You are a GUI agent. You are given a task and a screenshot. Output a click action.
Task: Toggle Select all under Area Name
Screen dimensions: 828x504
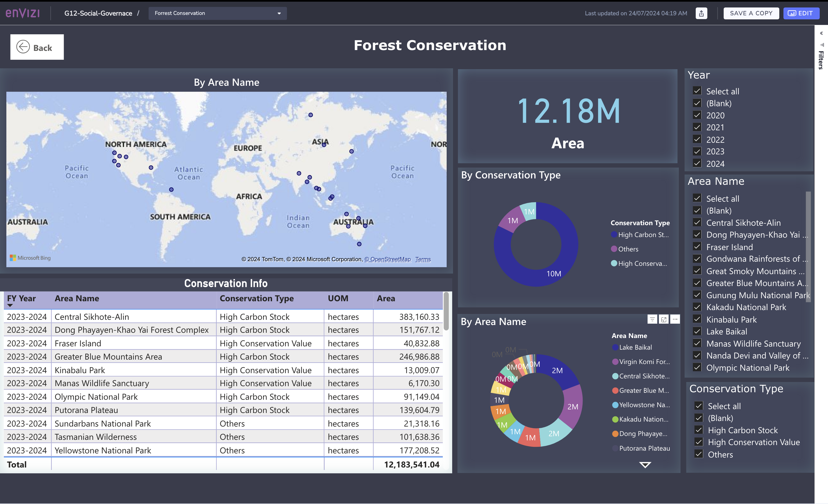pos(697,198)
